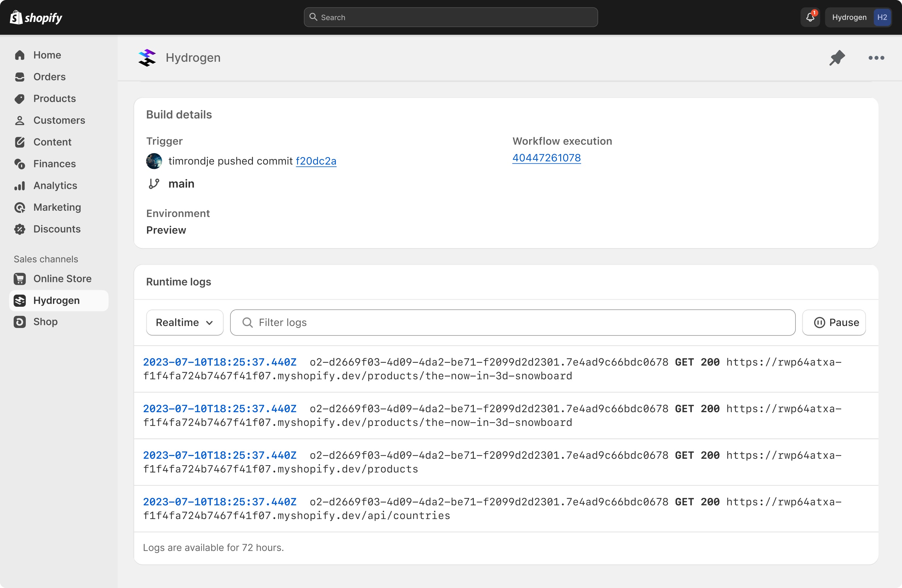
Task: Click timestamp of the /products log entry
Action: pyautogui.click(x=219, y=455)
